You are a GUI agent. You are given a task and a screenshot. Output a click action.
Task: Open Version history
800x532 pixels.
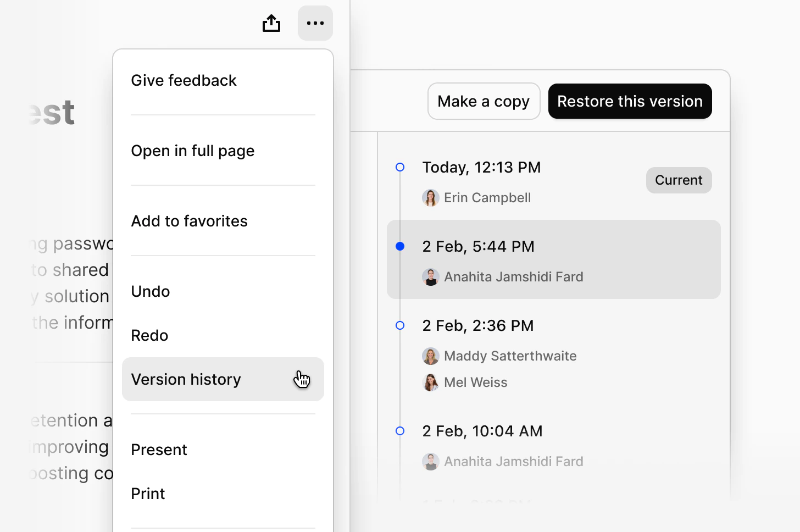coord(223,379)
